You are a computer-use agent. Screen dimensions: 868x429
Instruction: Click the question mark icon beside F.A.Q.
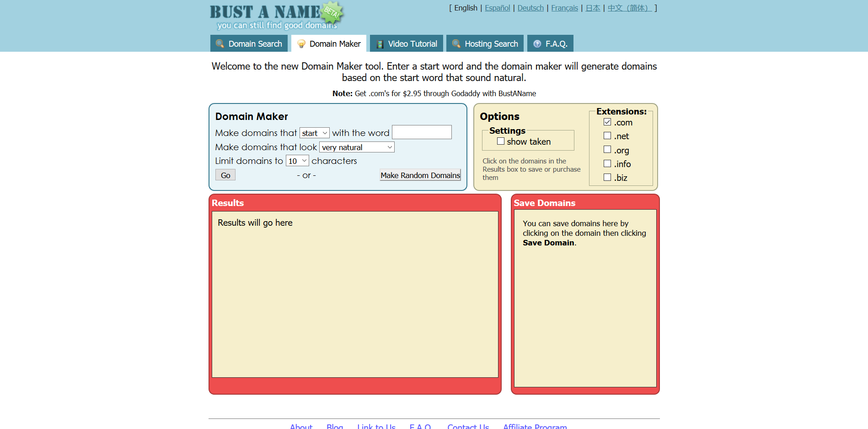[537, 44]
